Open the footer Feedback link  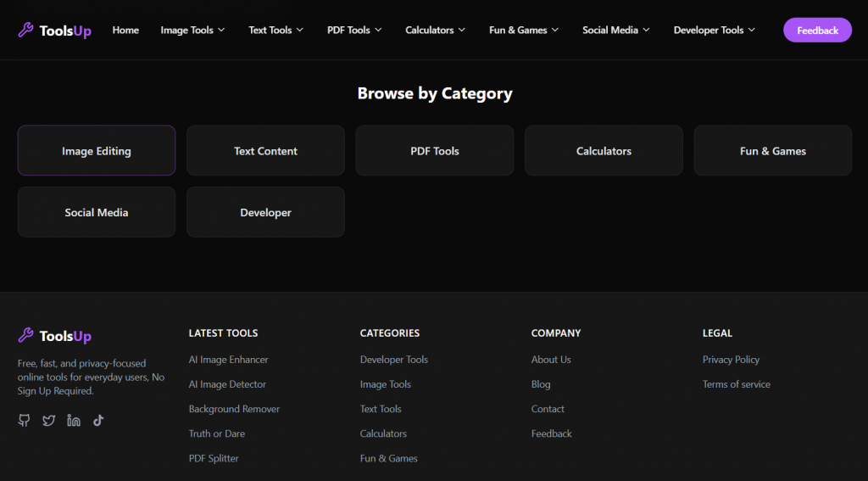click(552, 433)
